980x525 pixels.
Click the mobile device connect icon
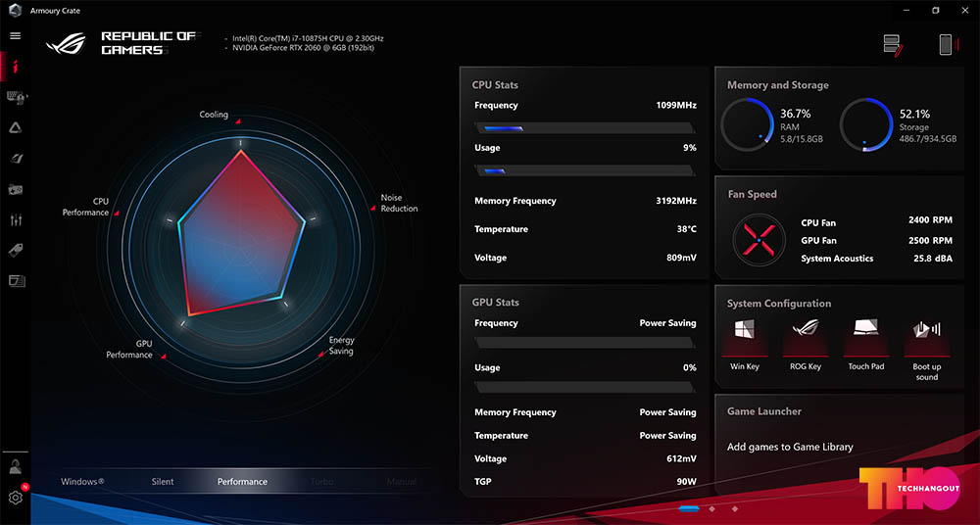(947, 44)
